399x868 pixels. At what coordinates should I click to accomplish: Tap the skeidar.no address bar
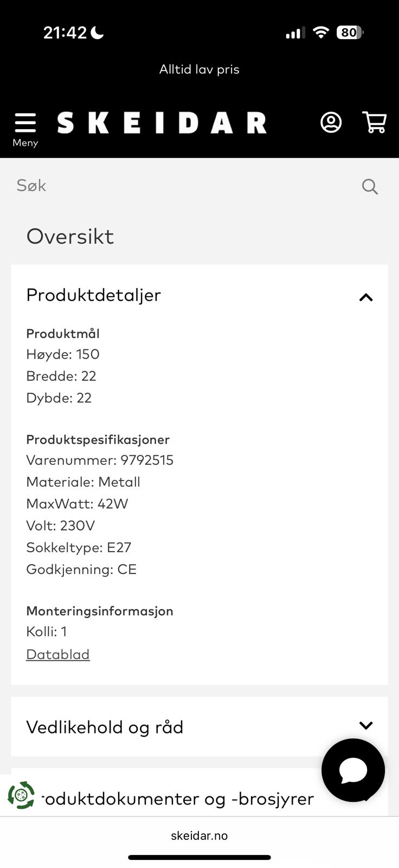pos(199,835)
